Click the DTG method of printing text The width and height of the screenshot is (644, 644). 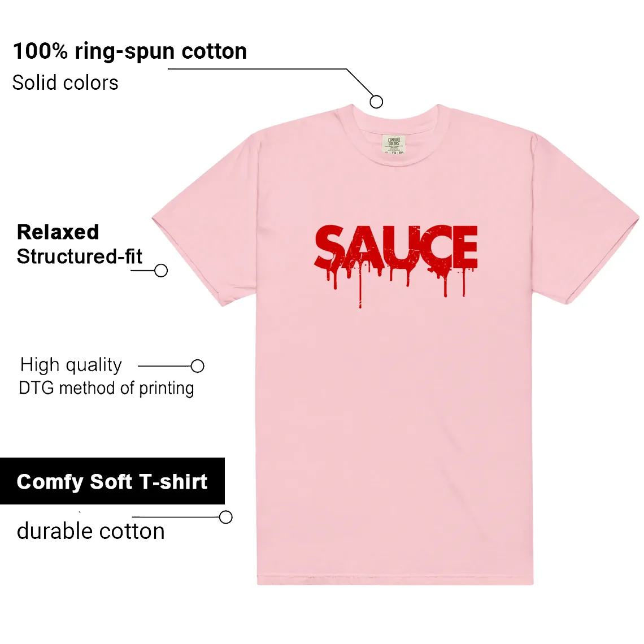tap(106, 388)
